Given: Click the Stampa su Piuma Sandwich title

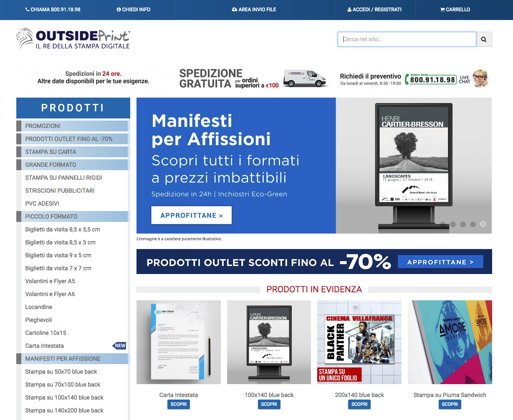Looking at the screenshot, I should 450,395.
